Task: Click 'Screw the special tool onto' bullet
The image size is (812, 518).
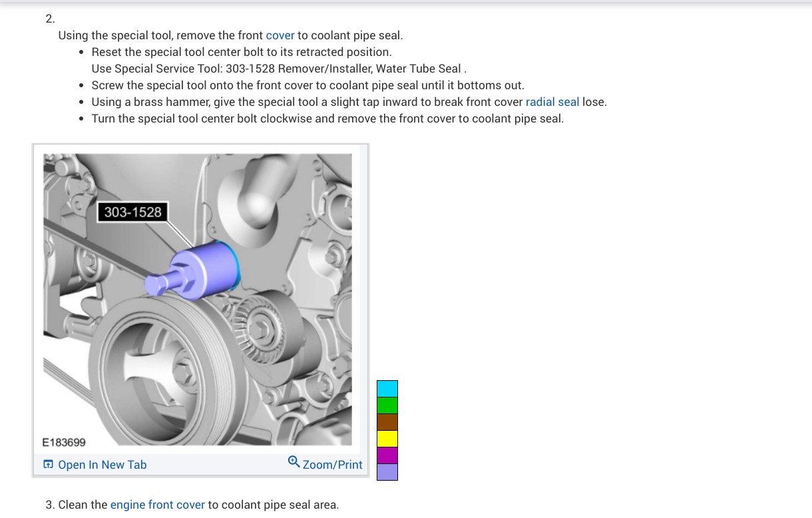Action: [308, 85]
